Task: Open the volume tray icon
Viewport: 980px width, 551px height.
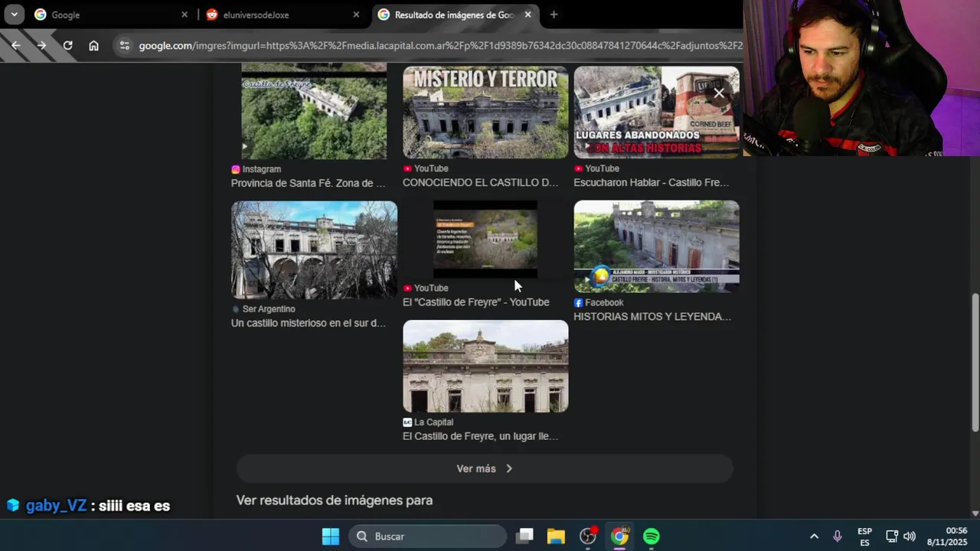Action: pos(910,536)
